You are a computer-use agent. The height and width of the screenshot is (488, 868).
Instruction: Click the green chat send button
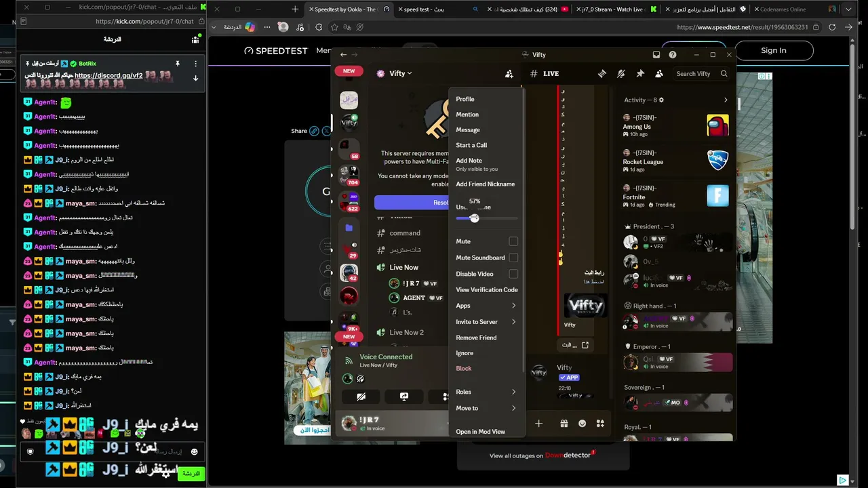tap(191, 474)
